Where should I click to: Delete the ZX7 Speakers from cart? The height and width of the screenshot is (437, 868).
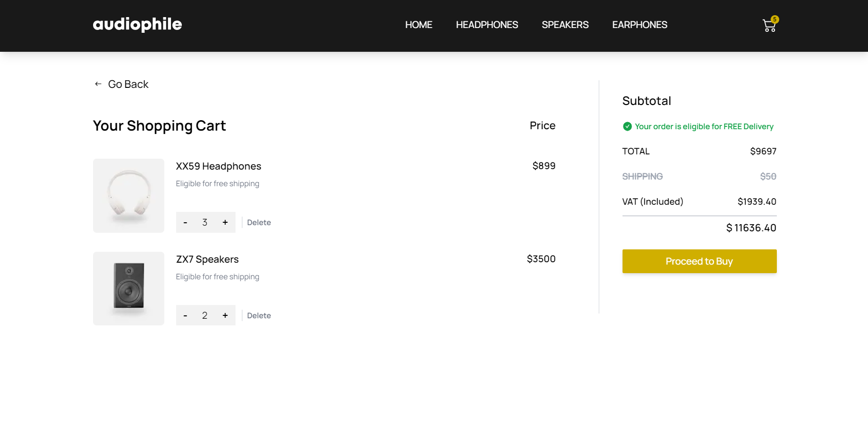(x=259, y=315)
